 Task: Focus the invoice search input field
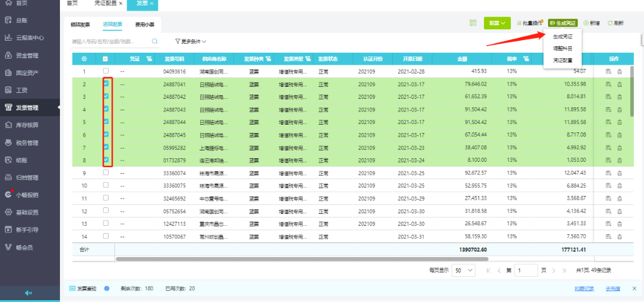coord(111,41)
